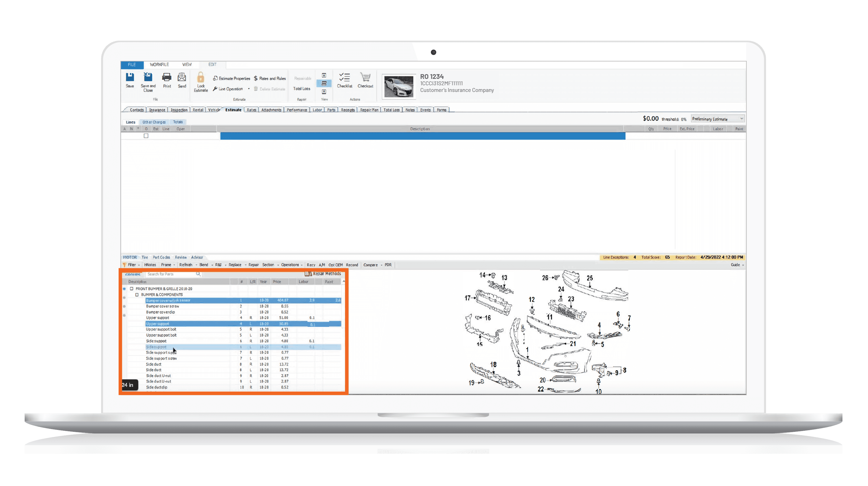The image size is (868, 486).
Task: Click the Lock Estimate padlock icon
Action: (x=201, y=77)
